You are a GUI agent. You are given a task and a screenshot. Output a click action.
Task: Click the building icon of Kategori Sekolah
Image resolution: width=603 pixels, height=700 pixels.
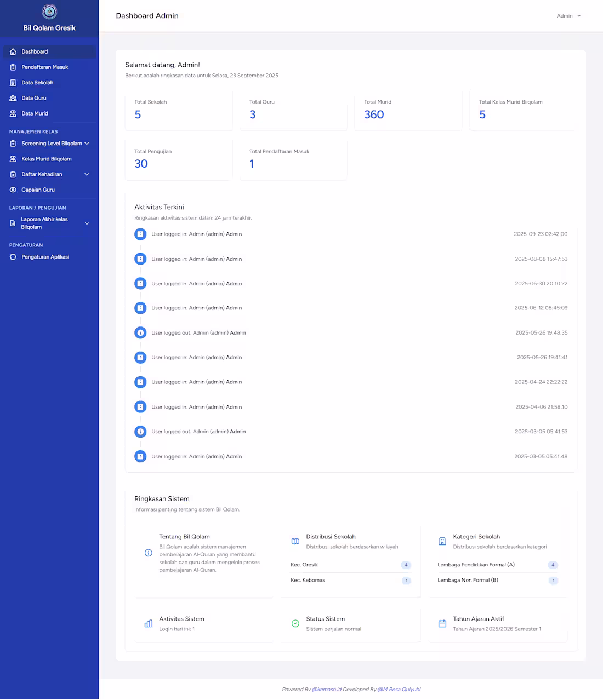(x=442, y=541)
